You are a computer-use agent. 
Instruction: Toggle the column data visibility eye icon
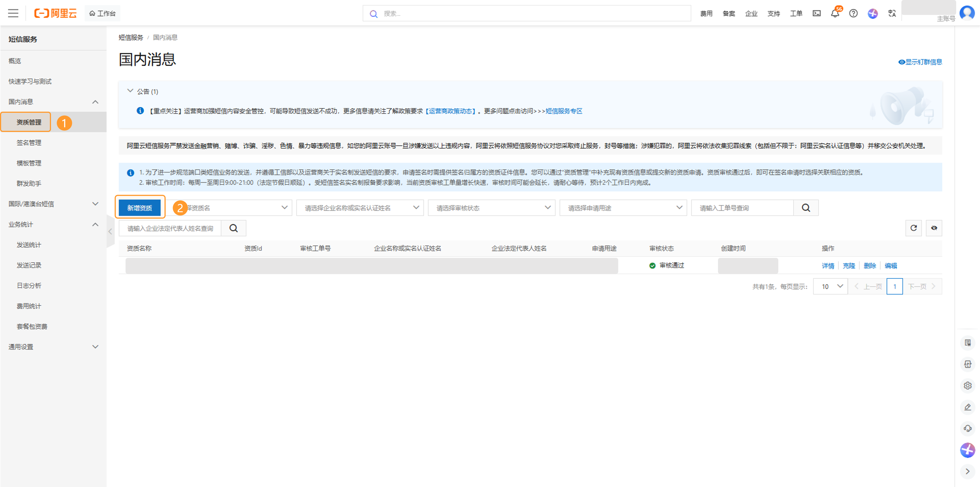[x=934, y=228]
